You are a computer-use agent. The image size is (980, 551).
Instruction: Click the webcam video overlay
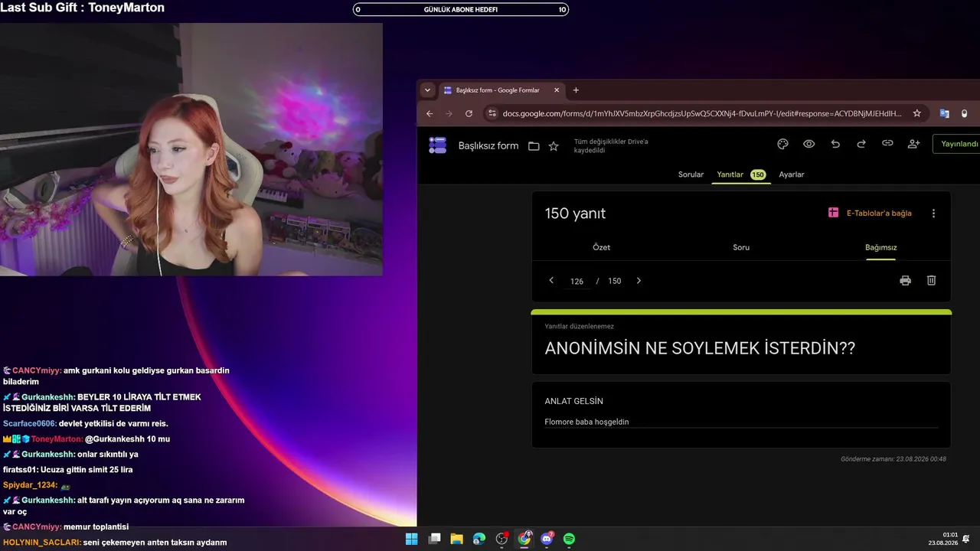coord(191,149)
